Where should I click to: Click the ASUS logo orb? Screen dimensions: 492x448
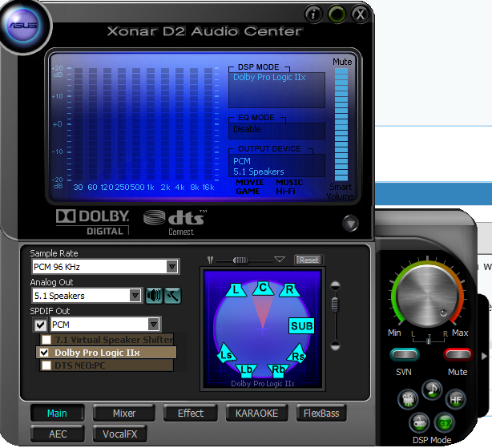coord(23,26)
